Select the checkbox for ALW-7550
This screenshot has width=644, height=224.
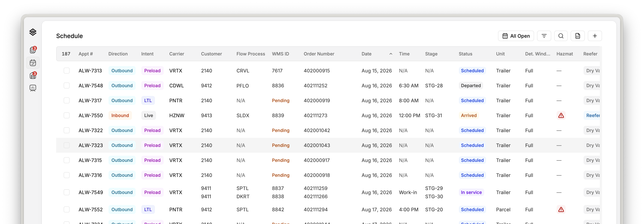click(66, 115)
